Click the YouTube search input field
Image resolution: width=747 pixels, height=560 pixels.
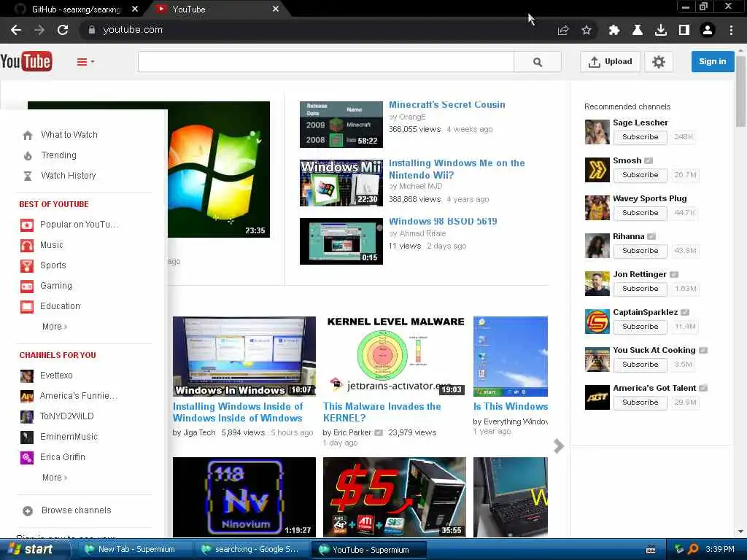326,62
